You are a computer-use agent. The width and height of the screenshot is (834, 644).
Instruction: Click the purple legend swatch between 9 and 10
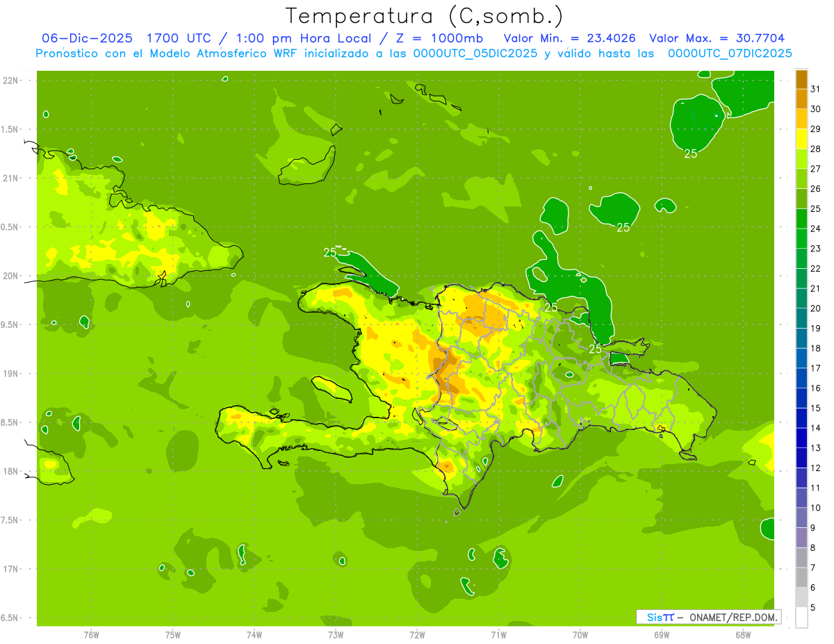[801, 518]
